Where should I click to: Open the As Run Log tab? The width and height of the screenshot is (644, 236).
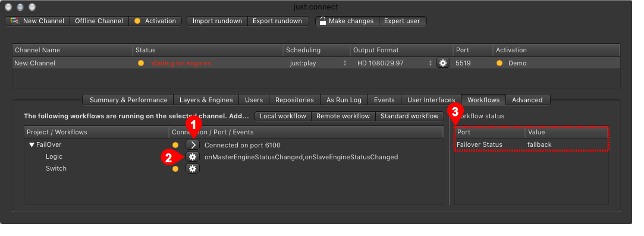click(x=344, y=100)
